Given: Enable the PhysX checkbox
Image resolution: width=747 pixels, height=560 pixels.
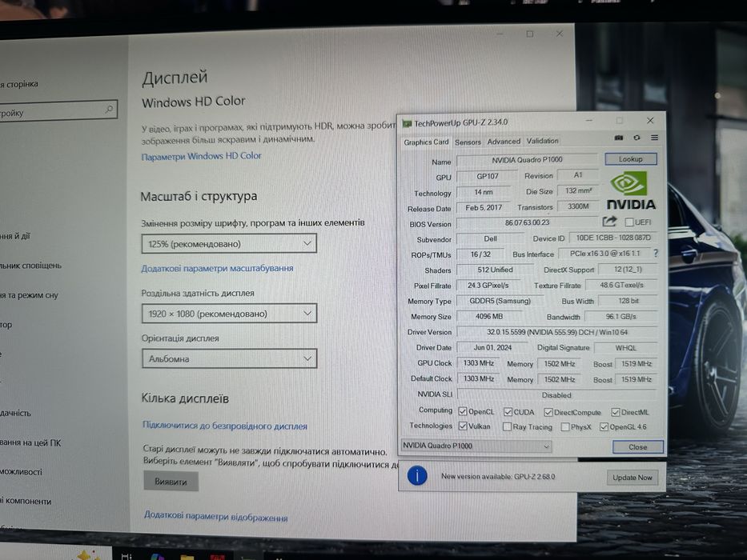Looking at the screenshot, I should tap(565, 427).
